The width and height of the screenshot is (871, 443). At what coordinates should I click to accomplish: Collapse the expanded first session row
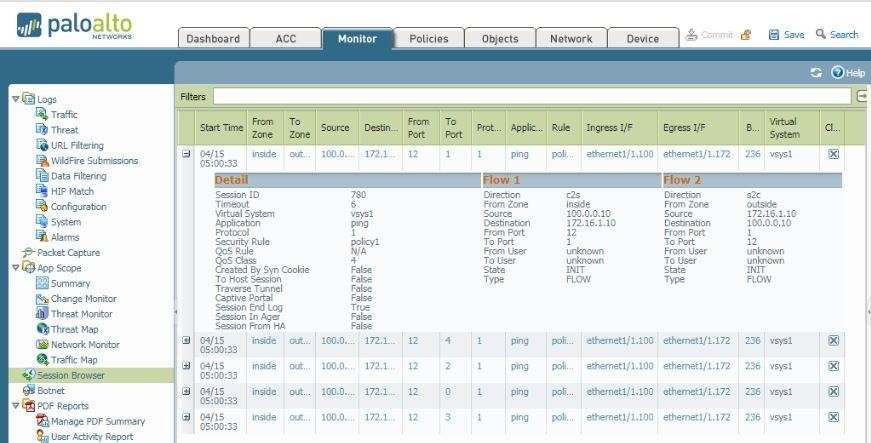tap(186, 154)
